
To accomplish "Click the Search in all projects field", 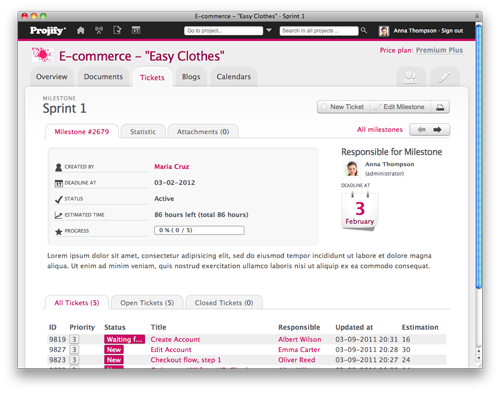I will click(x=319, y=31).
